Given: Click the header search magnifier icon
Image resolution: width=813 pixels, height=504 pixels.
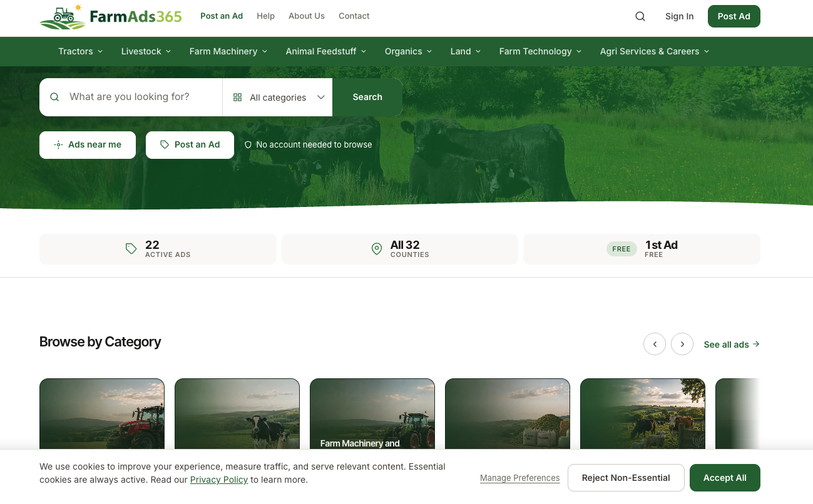Looking at the screenshot, I should point(640,16).
